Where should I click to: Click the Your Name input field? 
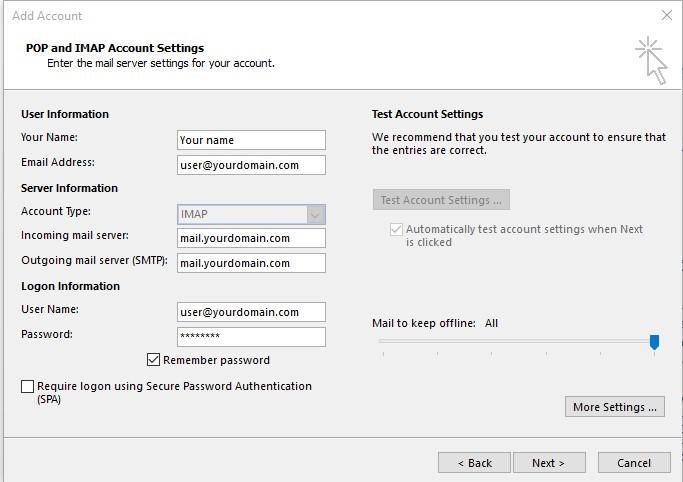(x=251, y=140)
